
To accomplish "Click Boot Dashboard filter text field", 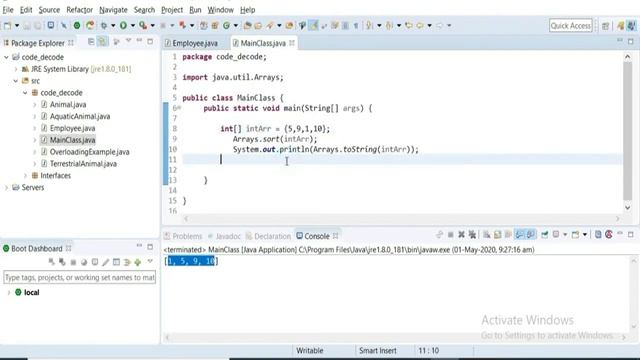I will (x=80, y=278).
